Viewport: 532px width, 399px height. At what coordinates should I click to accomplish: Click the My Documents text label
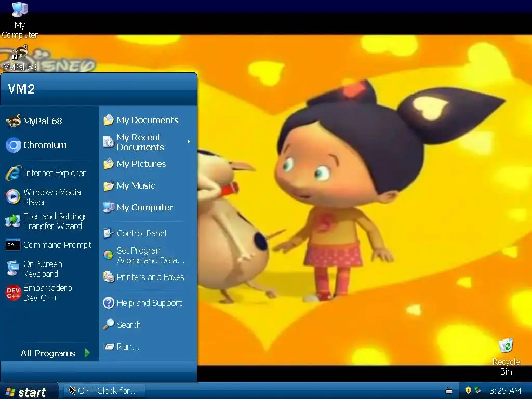pyautogui.click(x=147, y=120)
